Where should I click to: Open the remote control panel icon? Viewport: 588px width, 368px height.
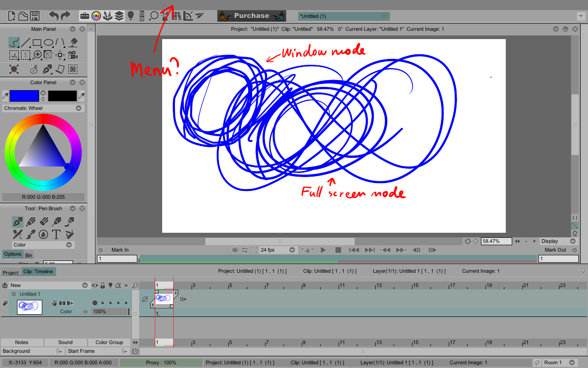(x=142, y=16)
